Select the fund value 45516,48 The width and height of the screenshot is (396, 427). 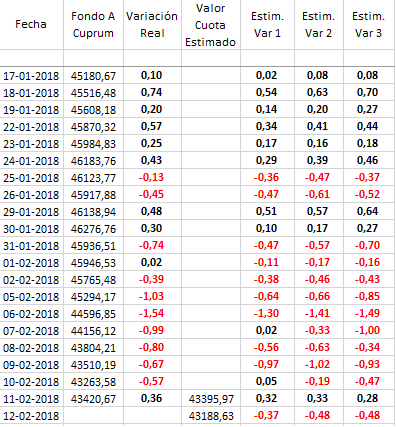click(x=93, y=93)
